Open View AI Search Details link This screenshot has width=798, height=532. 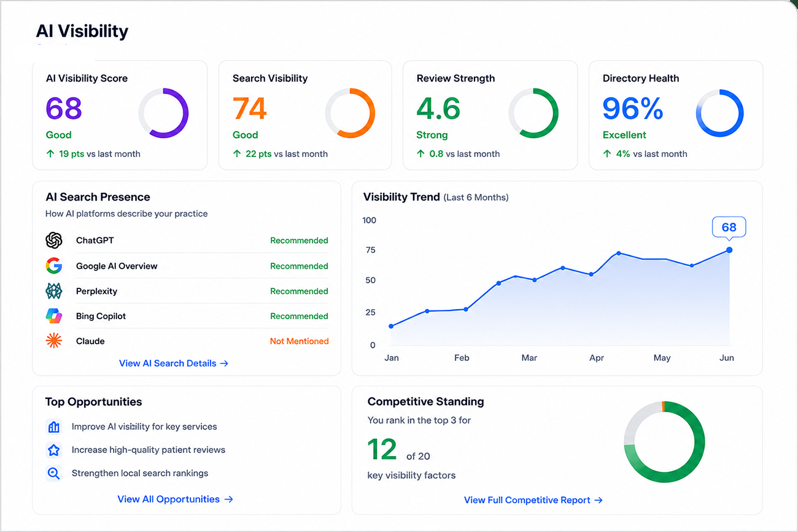174,363
